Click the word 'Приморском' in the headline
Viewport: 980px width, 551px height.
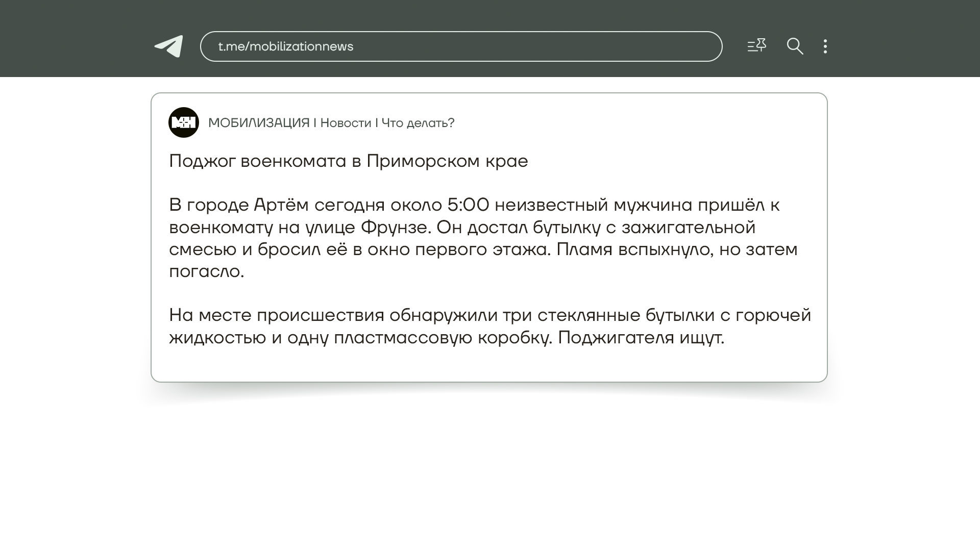423,161
